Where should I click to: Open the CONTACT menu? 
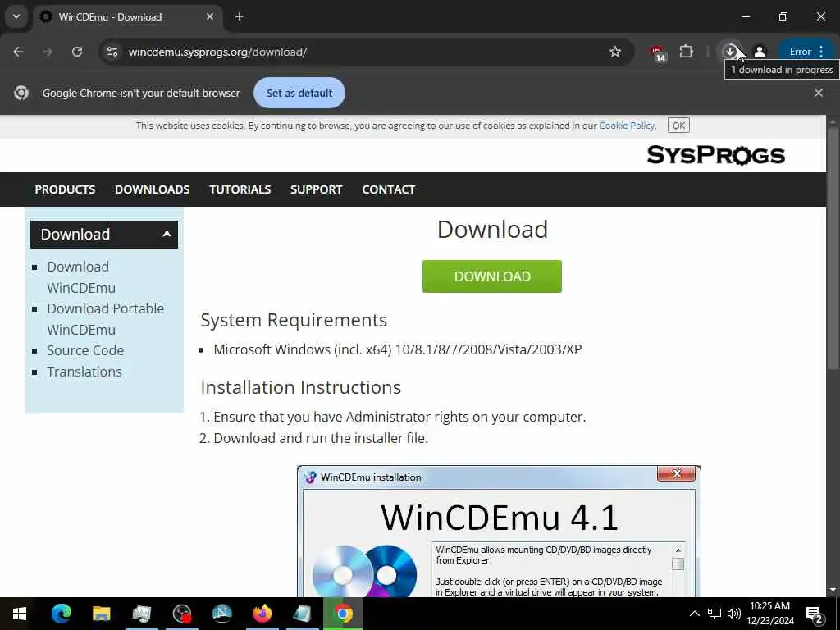click(x=388, y=189)
